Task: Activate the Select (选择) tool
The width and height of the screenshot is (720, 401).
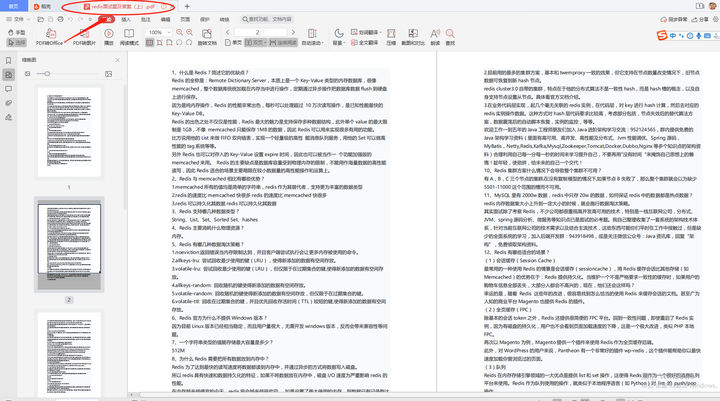Action: click(17, 42)
